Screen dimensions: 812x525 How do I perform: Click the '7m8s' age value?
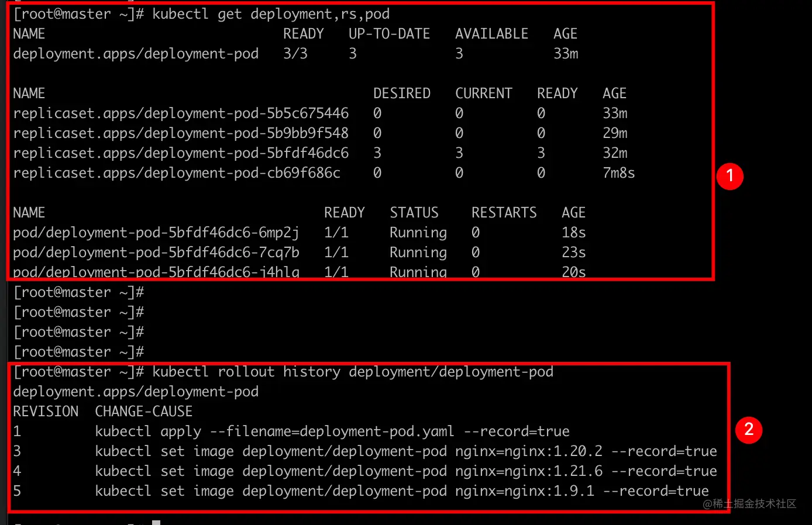coord(619,173)
